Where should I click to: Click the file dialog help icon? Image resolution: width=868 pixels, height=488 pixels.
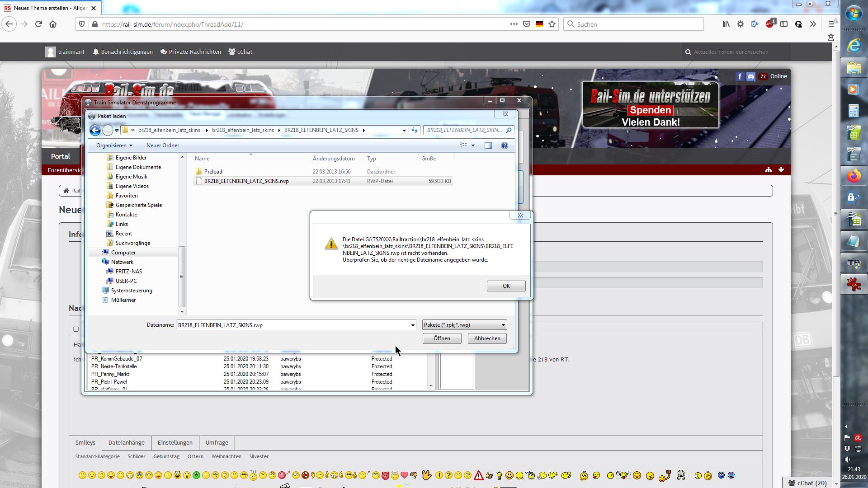(505, 145)
